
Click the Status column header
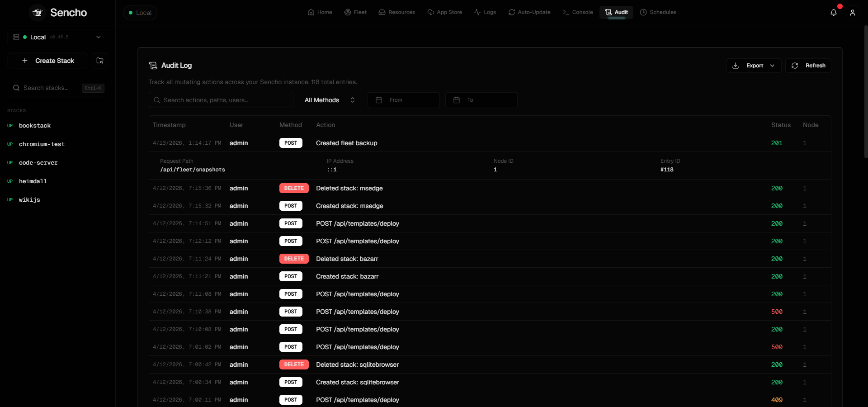(x=781, y=125)
